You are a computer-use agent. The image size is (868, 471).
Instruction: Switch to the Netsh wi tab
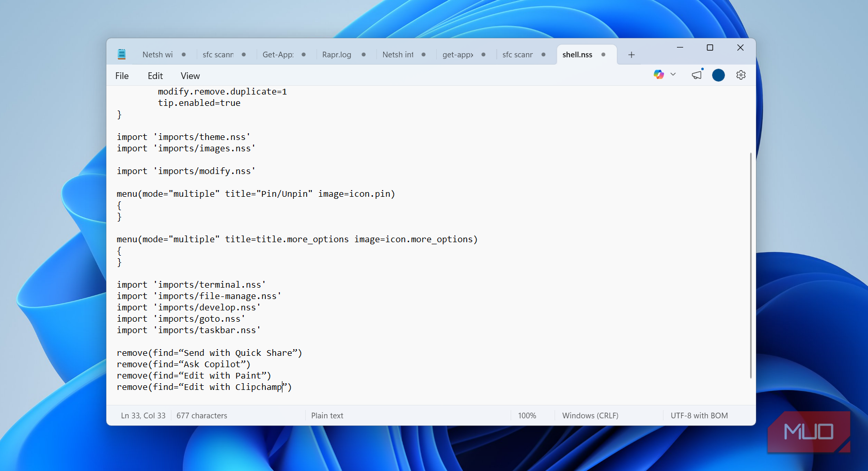[x=157, y=55]
